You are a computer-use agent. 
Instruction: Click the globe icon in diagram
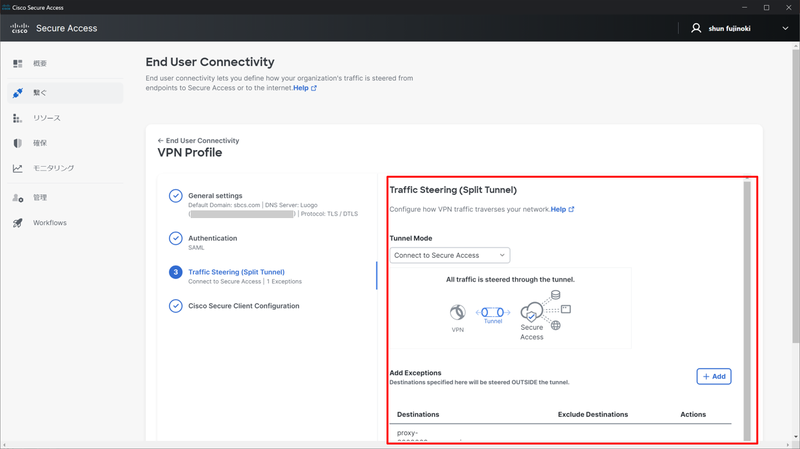[556, 325]
